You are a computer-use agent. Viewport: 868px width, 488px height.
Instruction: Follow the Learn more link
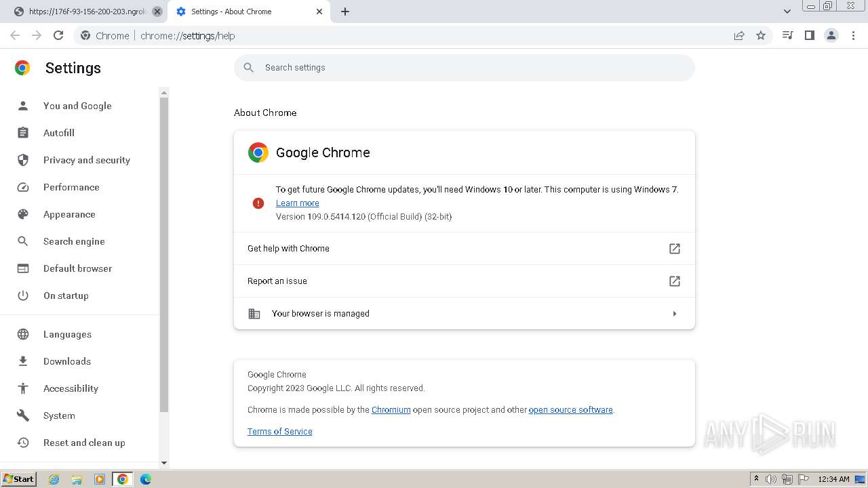[x=297, y=203]
